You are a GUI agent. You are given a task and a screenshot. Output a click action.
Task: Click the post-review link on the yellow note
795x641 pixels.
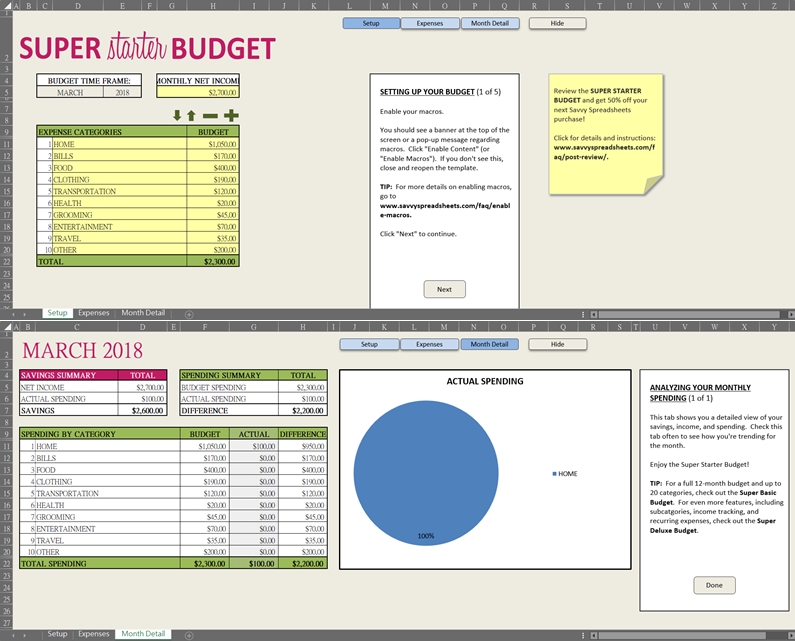[x=604, y=152]
